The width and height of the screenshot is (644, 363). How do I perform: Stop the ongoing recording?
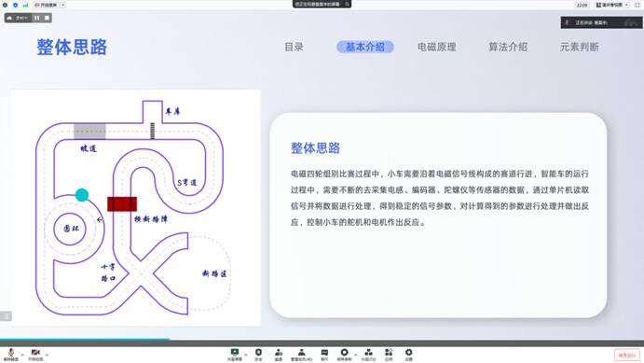tap(47, 18)
